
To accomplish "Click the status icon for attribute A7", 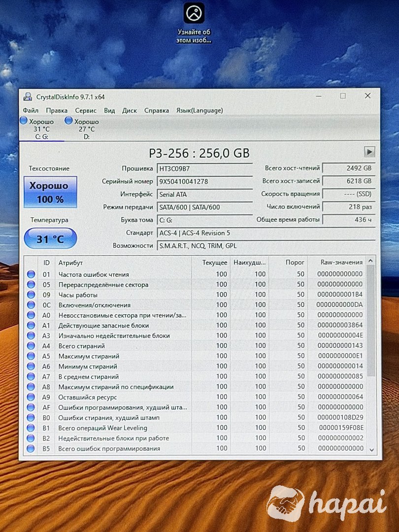I will point(31,377).
